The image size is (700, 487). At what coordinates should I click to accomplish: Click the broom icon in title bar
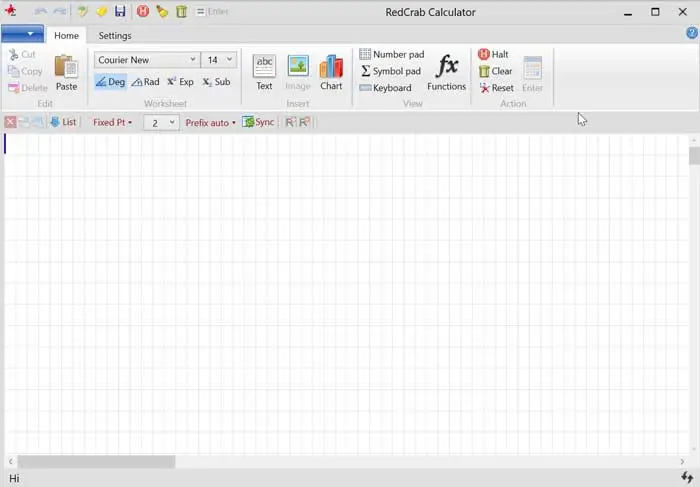162,11
